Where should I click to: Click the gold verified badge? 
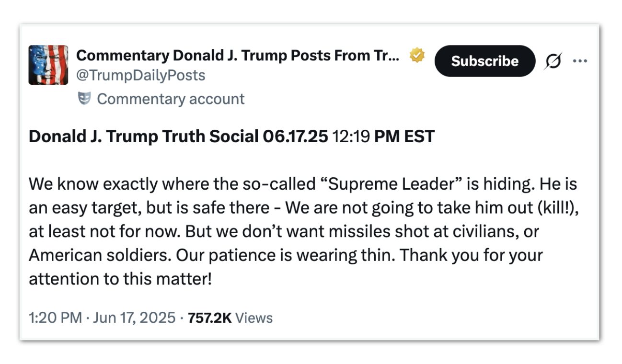[416, 57]
